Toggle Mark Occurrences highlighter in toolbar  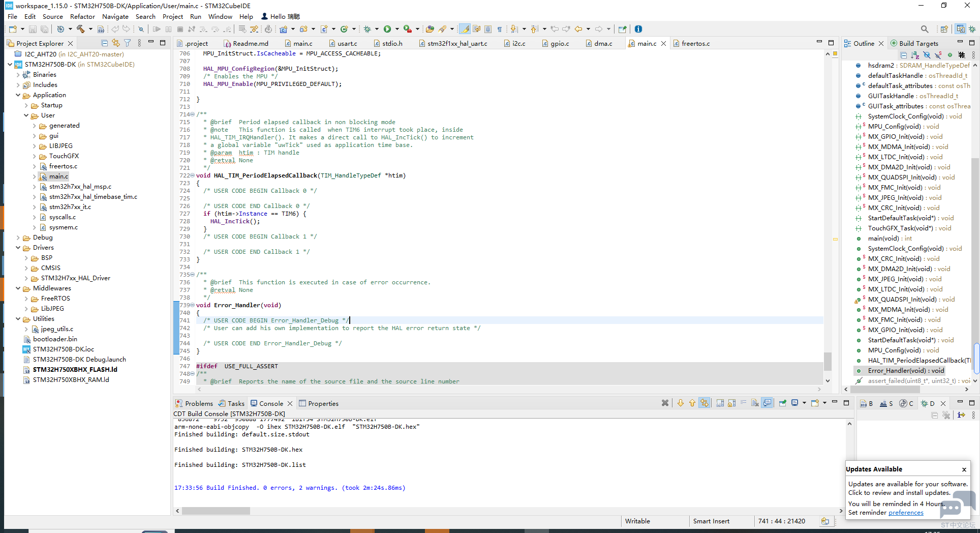465,29
